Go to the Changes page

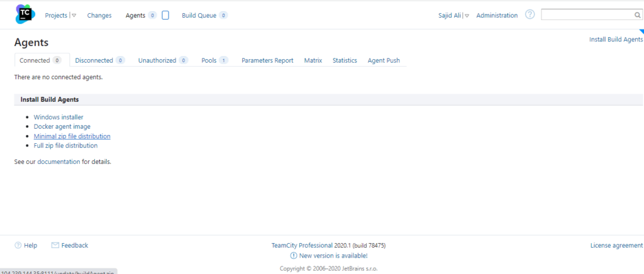tap(99, 15)
